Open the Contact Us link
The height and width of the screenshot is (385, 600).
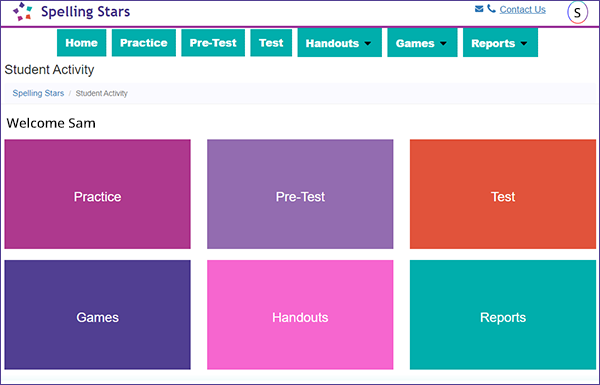coord(522,10)
